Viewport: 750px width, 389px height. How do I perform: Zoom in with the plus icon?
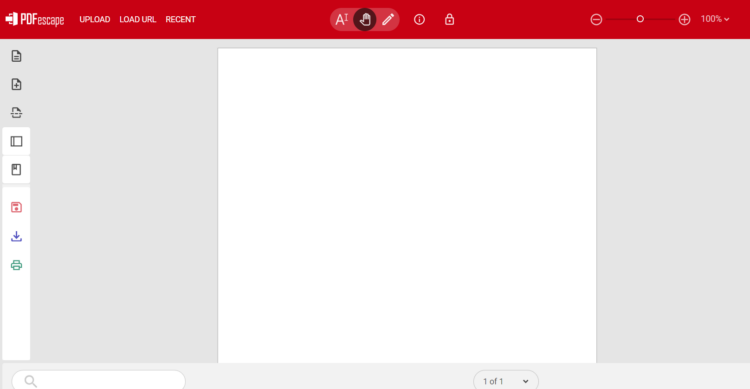tap(684, 20)
